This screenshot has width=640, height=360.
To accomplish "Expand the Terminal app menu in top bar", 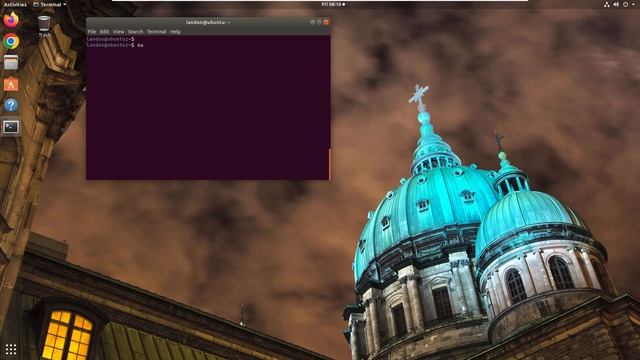I will (x=49, y=4).
